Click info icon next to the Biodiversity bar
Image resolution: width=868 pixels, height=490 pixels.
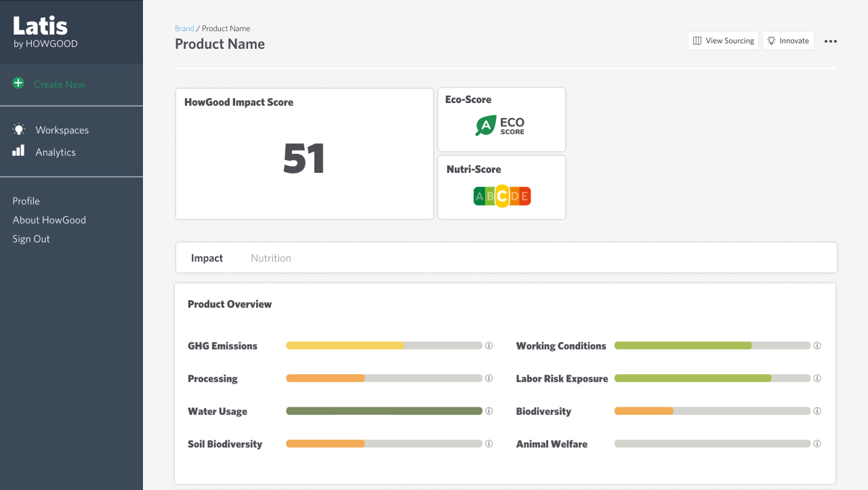[817, 411]
